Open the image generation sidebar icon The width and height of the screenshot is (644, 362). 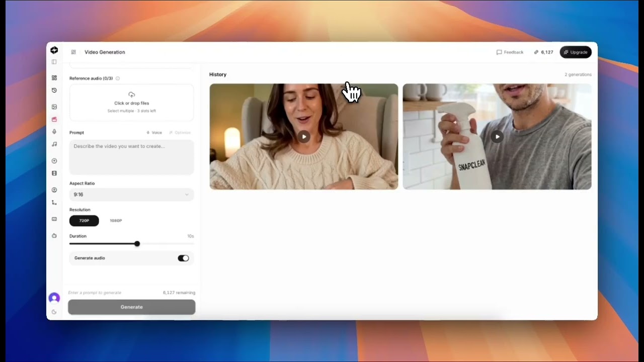click(x=54, y=107)
